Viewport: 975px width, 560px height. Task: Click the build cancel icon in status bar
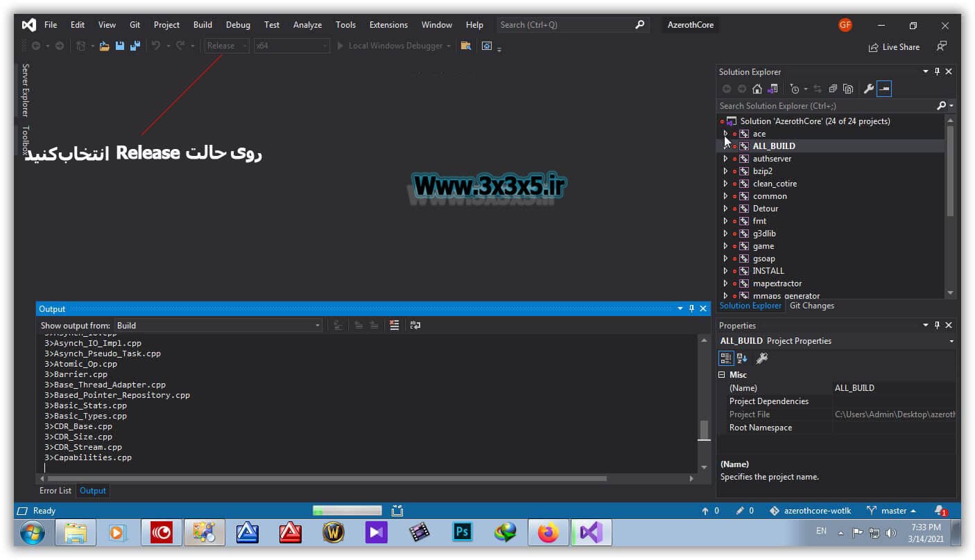pos(397,511)
